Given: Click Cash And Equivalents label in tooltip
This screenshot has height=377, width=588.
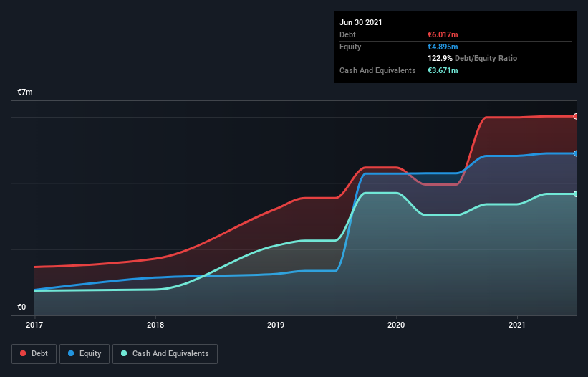Looking at the screenshot, I should click(377, 70).
